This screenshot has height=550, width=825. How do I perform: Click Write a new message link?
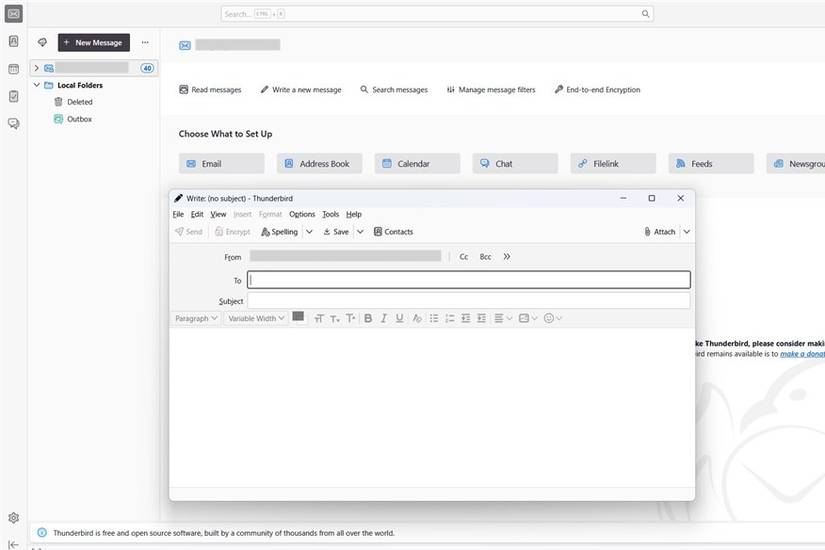point(300,90)
